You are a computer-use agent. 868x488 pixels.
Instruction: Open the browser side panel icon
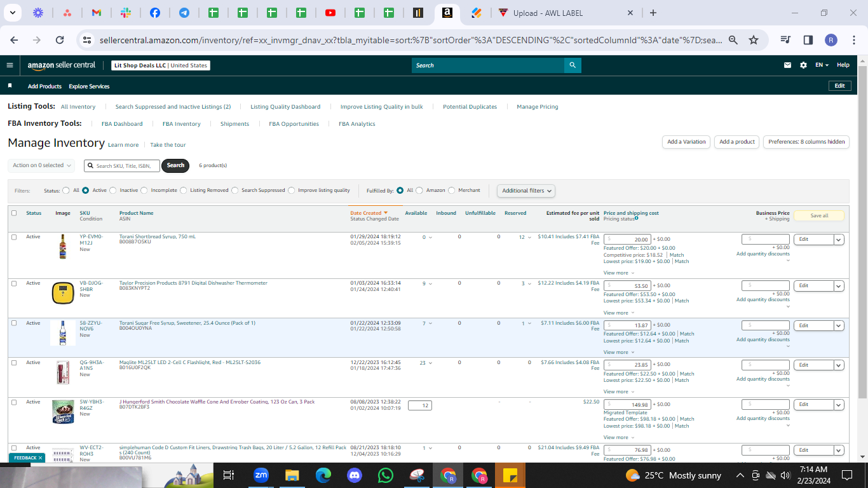coord(808,40)
